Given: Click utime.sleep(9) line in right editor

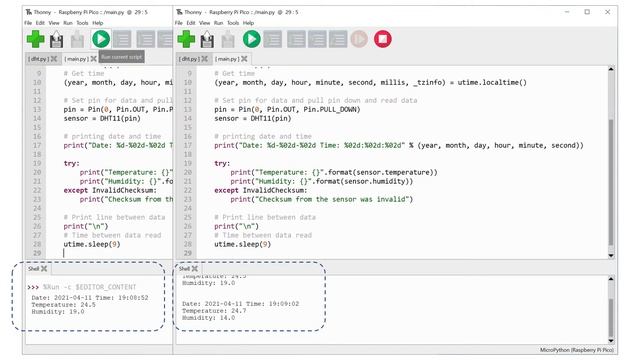Looking at the screenshot, I should click(242, 244).
